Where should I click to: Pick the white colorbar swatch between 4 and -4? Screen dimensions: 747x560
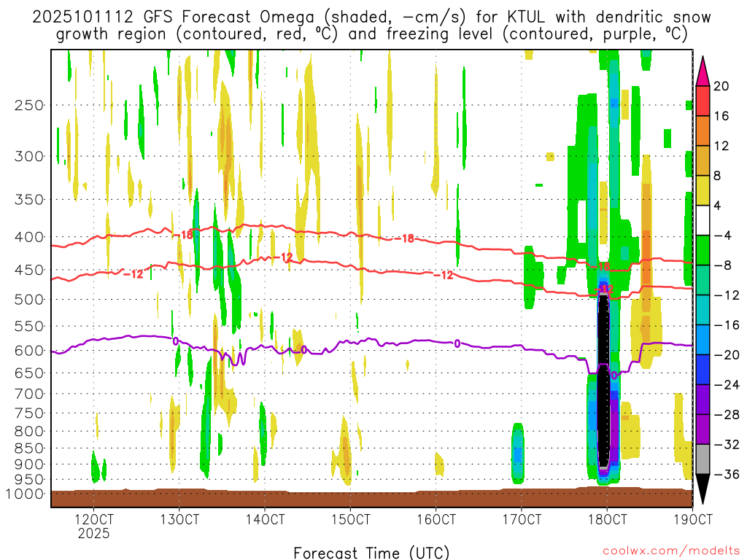tap(703, 220)
